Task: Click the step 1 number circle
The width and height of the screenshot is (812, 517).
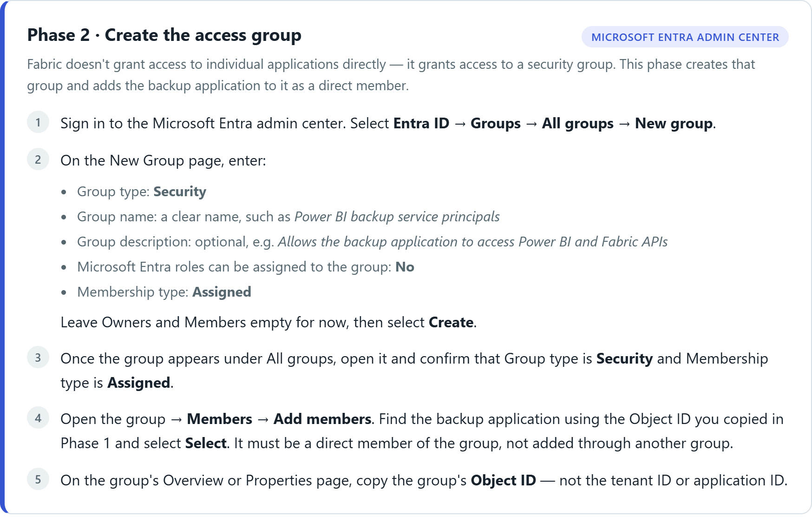Action: coord(38,122)
